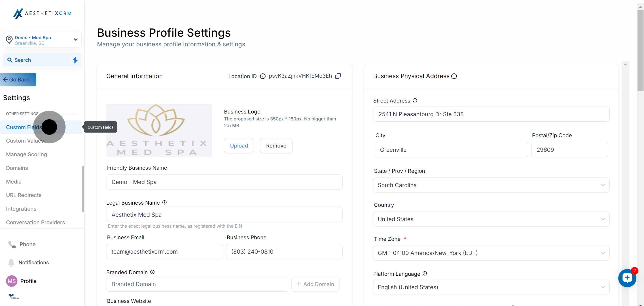The width and height of the screenshot is (644, 306).
Task: Click the Friendly Business Name field
Action: [x=224, y=182]
